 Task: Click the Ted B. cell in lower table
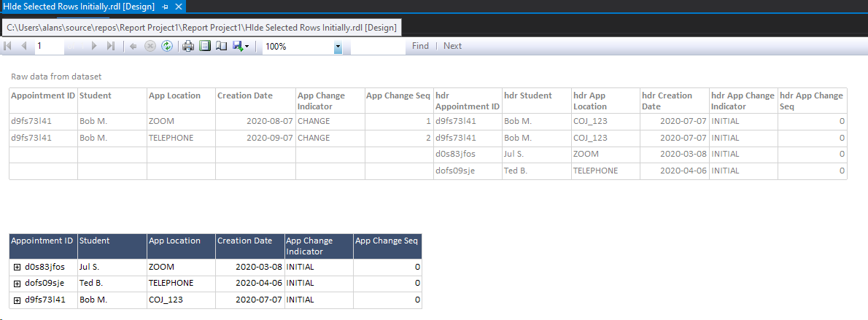(x=112, y=283)
